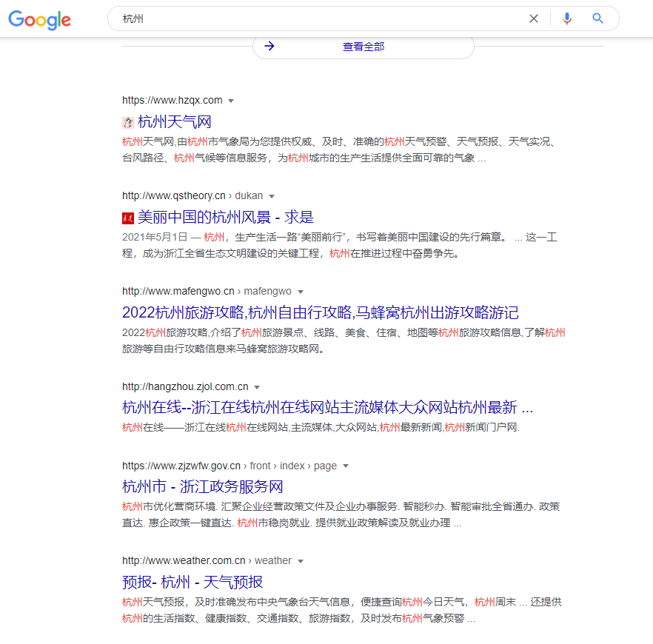
Task: Open the dropdown beside mafengwo.cn URL
Action: pyautogui.click(x=301, y=291)
